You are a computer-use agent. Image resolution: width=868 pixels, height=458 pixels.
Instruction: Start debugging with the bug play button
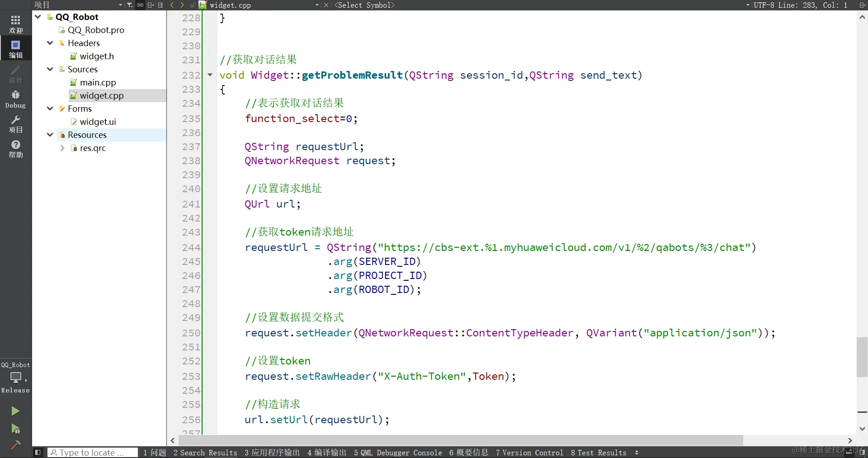pos(15,429)
